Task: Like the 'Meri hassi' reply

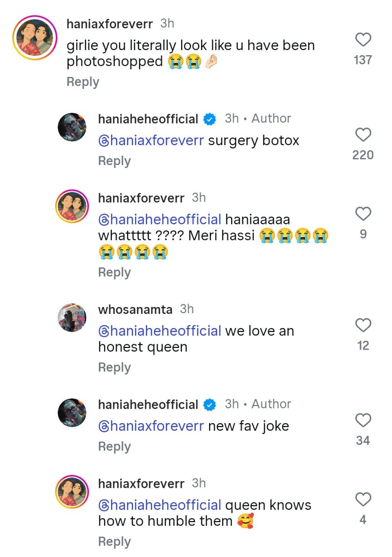Action: coord(363,214)
